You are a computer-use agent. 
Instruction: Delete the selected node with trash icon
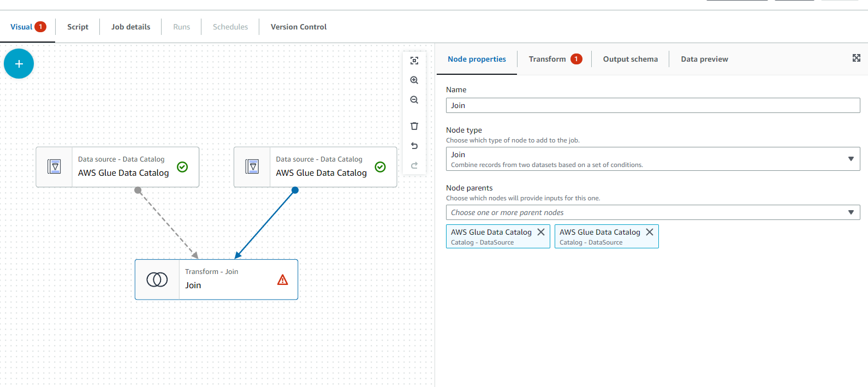click(414, 126)
